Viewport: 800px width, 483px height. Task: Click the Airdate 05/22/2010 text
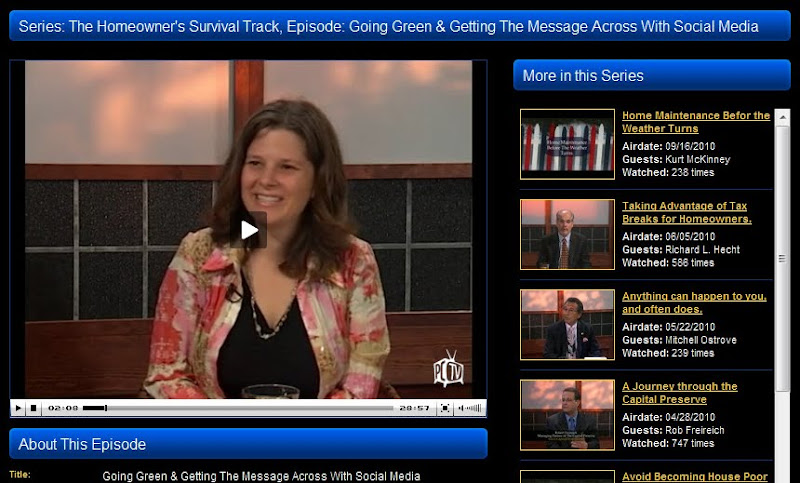pyautogui.click(x=668, y=326)
